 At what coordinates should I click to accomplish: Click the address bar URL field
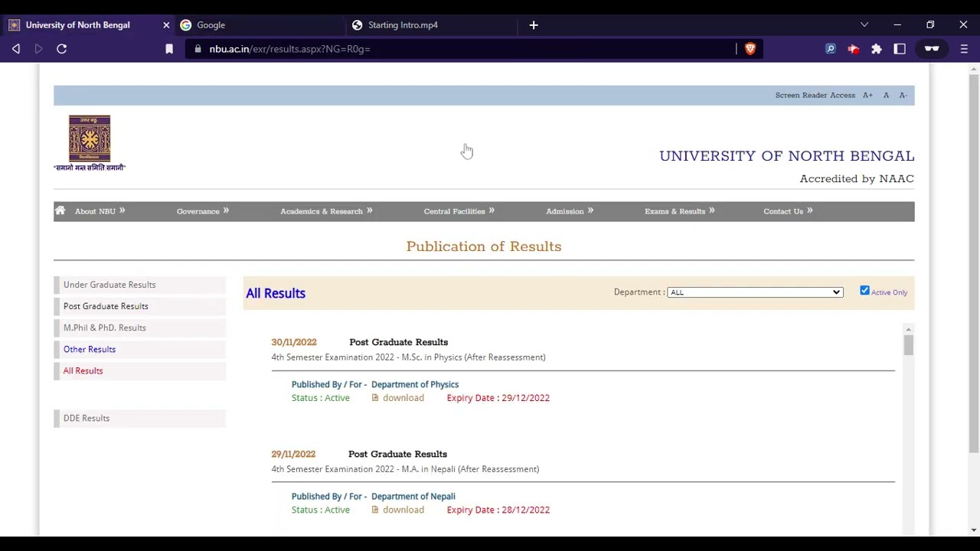coord(459,49)
